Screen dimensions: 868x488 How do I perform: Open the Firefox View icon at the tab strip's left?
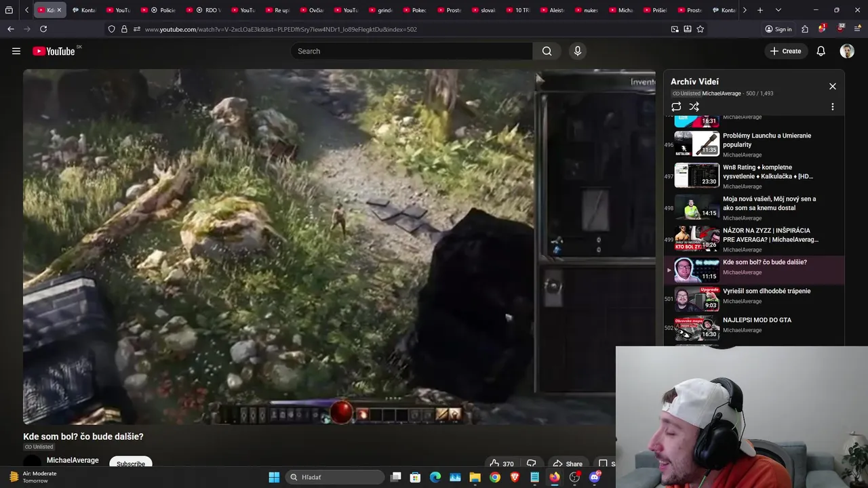(9, 10)
